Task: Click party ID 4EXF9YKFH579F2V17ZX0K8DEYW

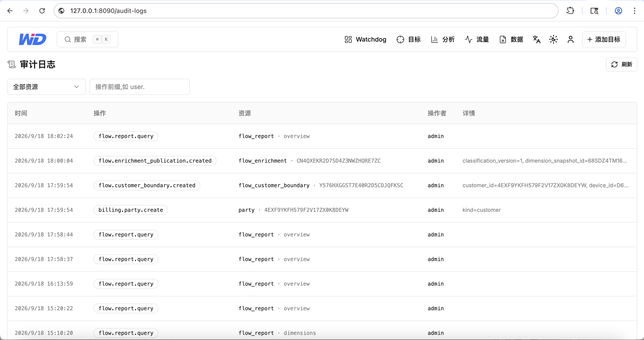Action: [306, 210]
